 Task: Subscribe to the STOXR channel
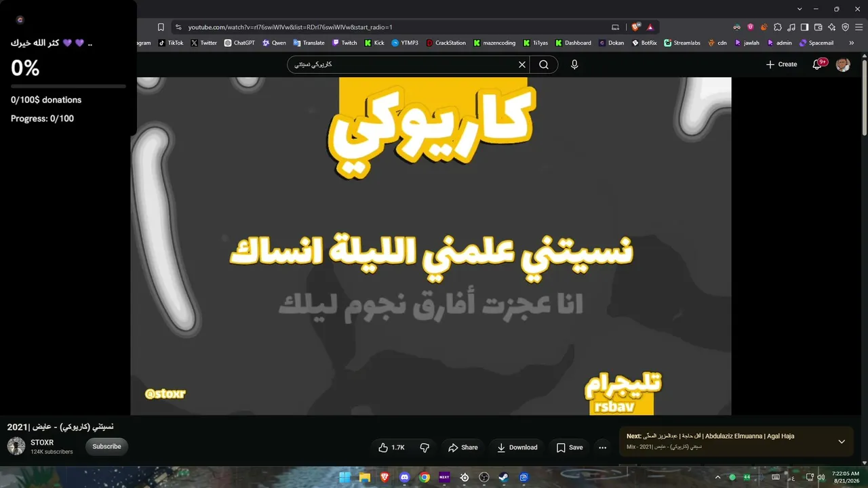pyautogui.click(x=106, y=447)
